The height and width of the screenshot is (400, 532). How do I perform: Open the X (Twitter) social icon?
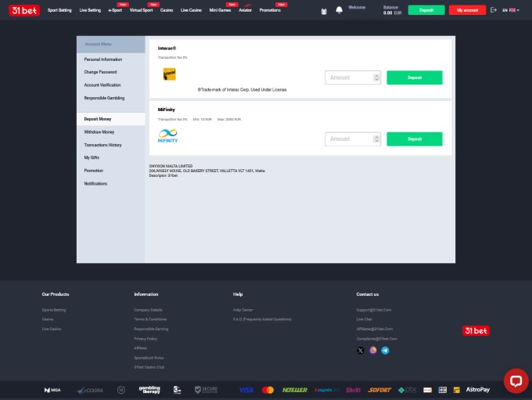click(360, 350)
